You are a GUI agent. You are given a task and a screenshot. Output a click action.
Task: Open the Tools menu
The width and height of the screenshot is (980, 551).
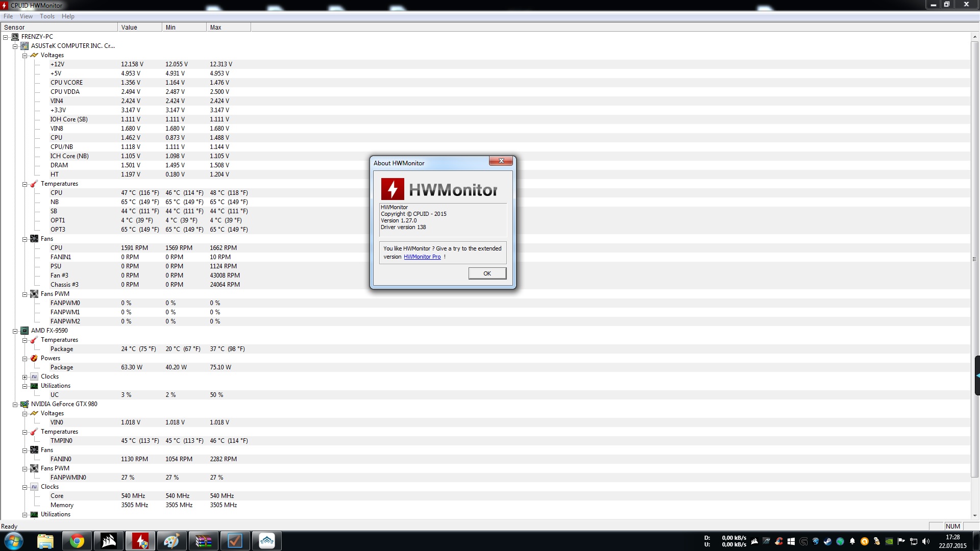coord(47,16)
